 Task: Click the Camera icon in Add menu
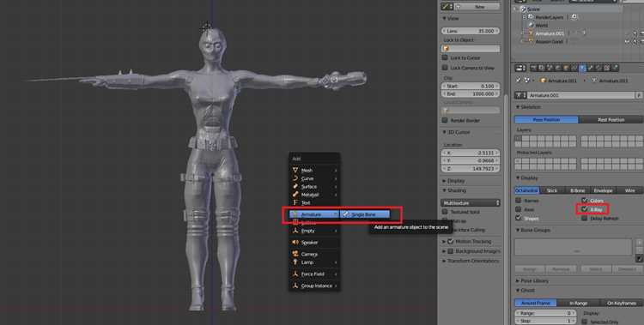pyautogui.click(x=295, y=254)
